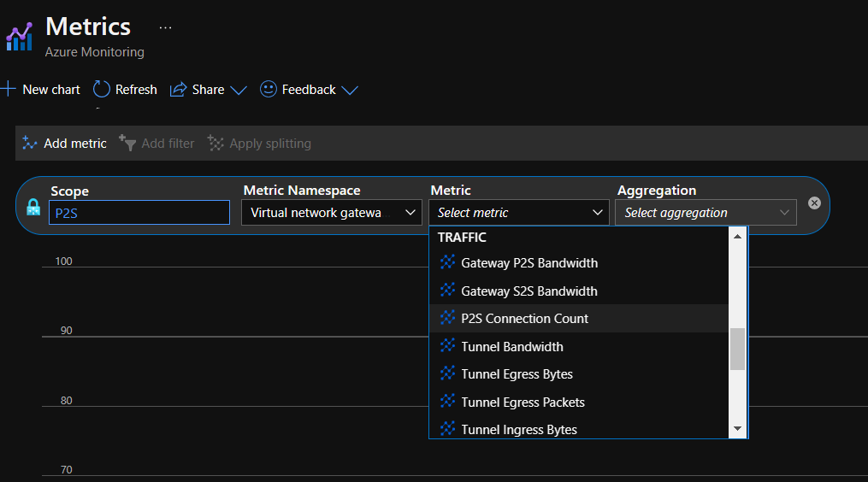Remove the metric row with X icon
868x482 pixels.
click(x=814, y=203)
